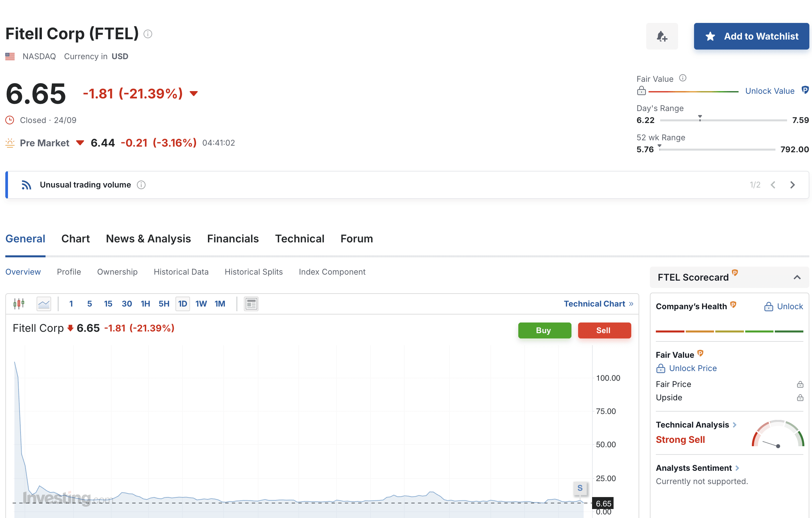Open the Financials tab

[233, 239]
